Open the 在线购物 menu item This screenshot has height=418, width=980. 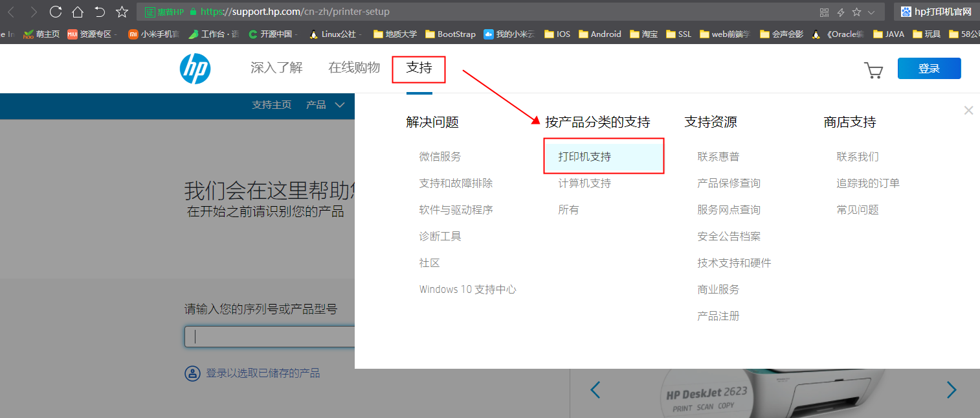pos(353,69)
